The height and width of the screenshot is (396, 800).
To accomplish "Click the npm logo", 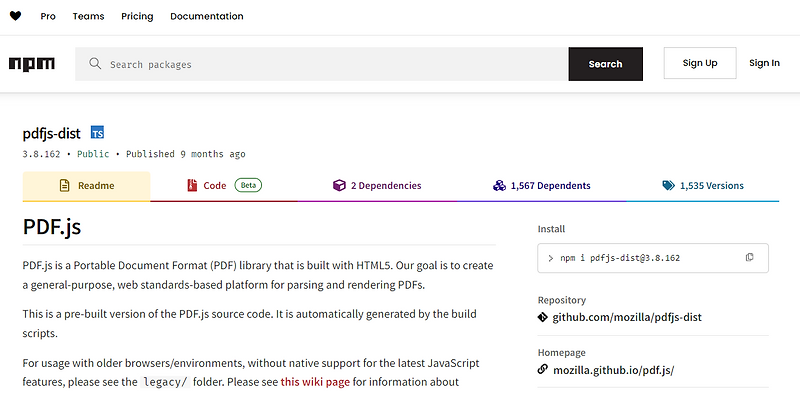I will point(32,64).
